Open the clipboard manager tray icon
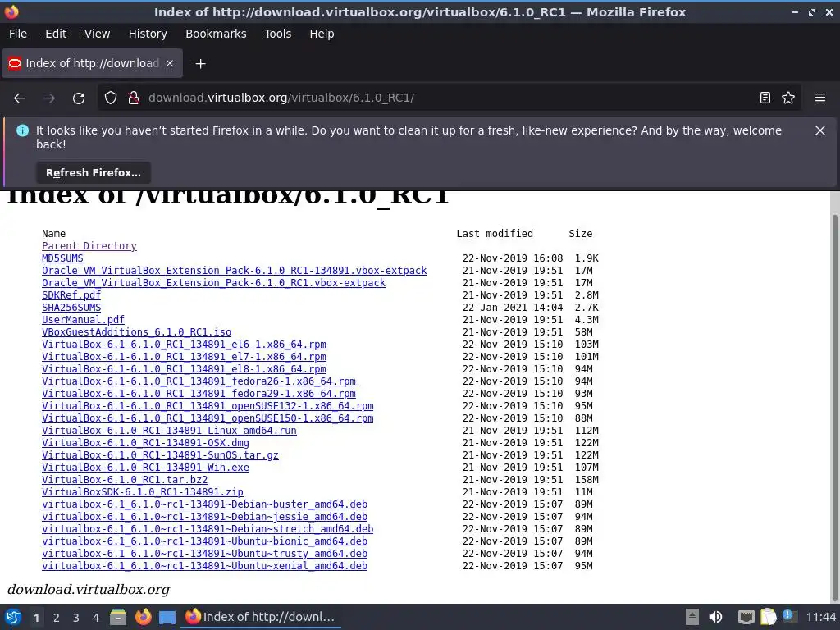This screenshot has width=840, height=630. pos(768,617)
